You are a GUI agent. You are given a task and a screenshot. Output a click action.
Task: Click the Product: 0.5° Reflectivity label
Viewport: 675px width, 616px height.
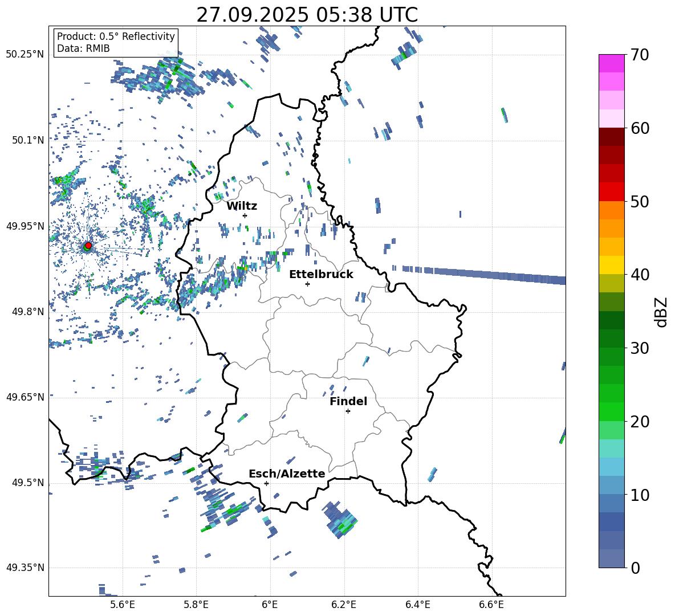pyautogui.click(x=116, y=36)
